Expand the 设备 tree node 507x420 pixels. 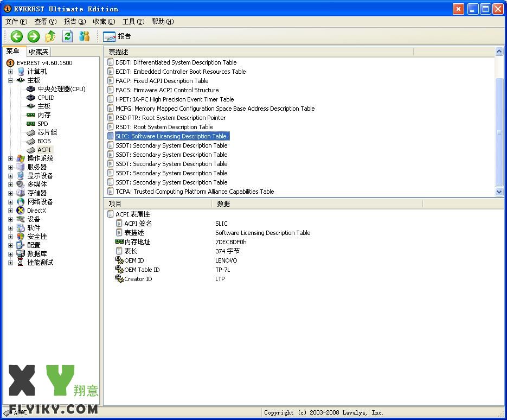(x=11, y=219)
